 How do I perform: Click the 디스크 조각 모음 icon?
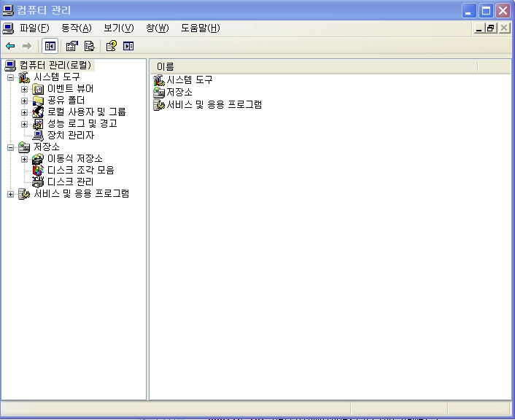[x=38, y=171]
